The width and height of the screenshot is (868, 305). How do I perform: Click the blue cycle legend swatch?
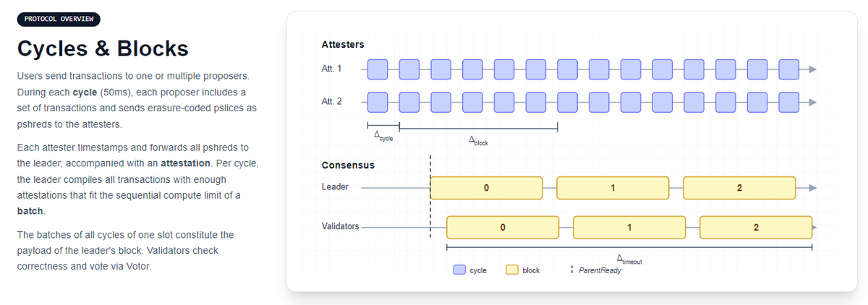pyautogui.click(x=459, y=270)
